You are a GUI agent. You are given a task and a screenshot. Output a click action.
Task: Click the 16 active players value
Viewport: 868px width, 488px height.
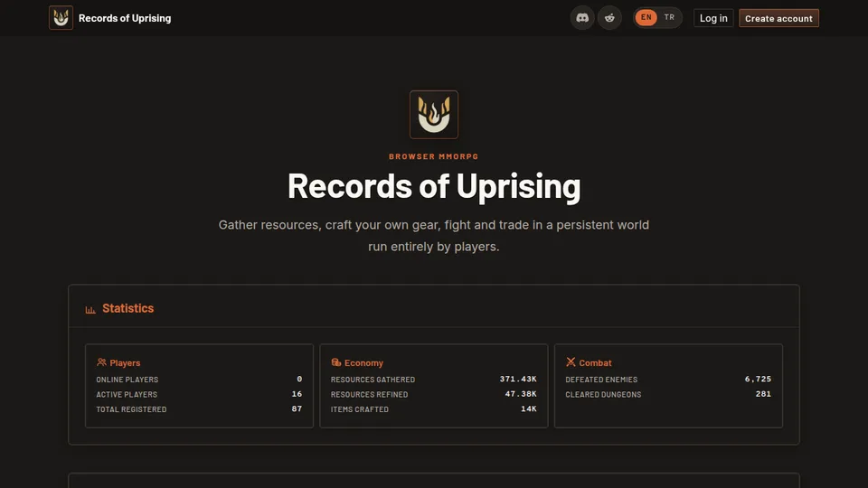(297, 394)
